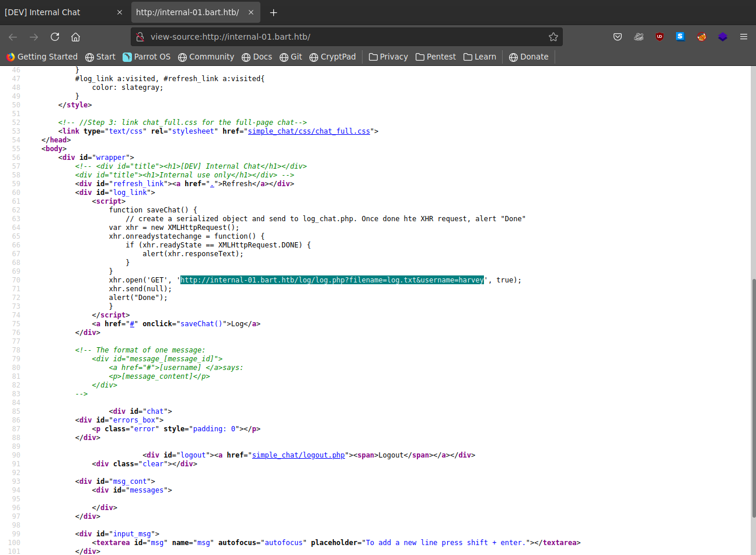Reload the current page

pyautogui.click(x=55, y=37)
